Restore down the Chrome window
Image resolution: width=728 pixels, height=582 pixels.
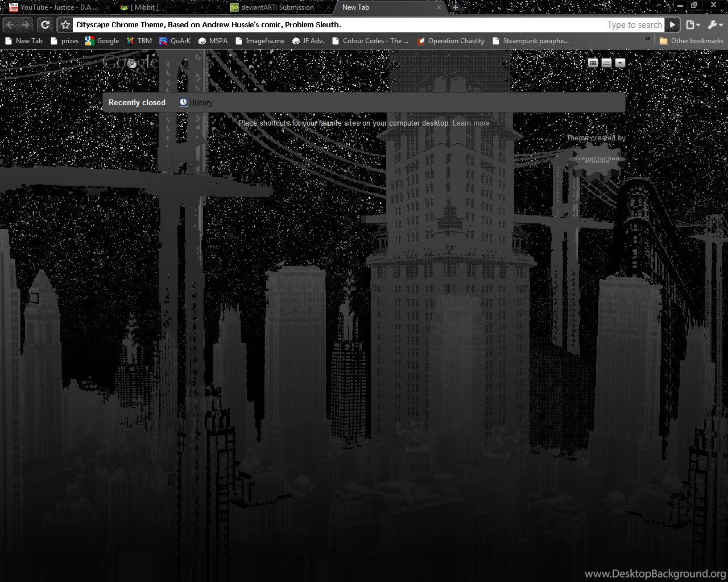(x=694, y=5)
